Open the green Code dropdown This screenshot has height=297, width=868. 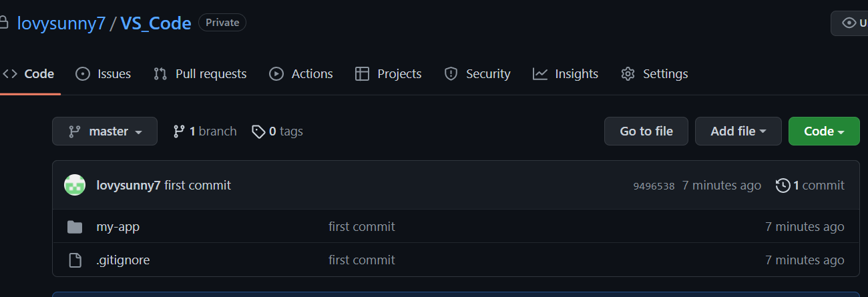click(x=823, y=131)
